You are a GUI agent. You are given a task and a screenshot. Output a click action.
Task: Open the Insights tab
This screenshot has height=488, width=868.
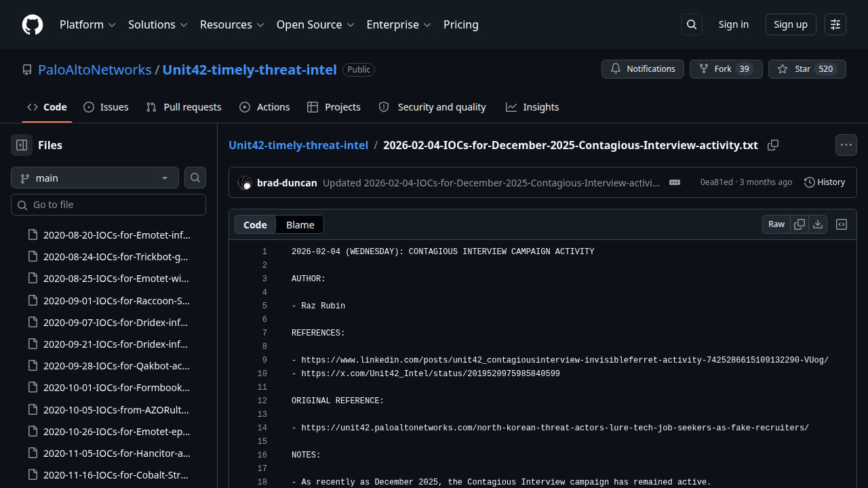[x=532, y=107]
